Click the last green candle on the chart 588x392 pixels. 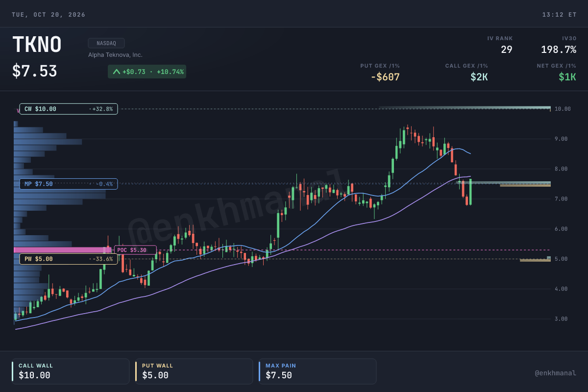click(470, 192)
